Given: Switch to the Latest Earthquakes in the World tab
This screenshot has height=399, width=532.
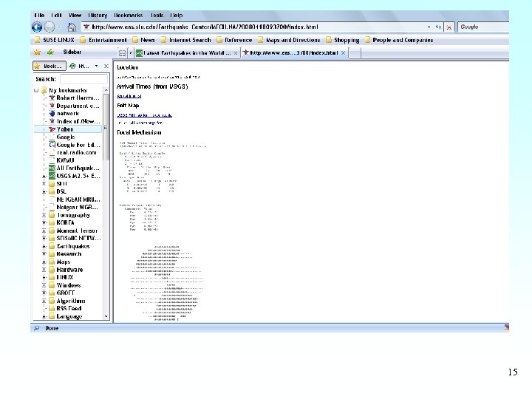Looking at the screenshot, I should pyautogui.click(x=185, y=52).
